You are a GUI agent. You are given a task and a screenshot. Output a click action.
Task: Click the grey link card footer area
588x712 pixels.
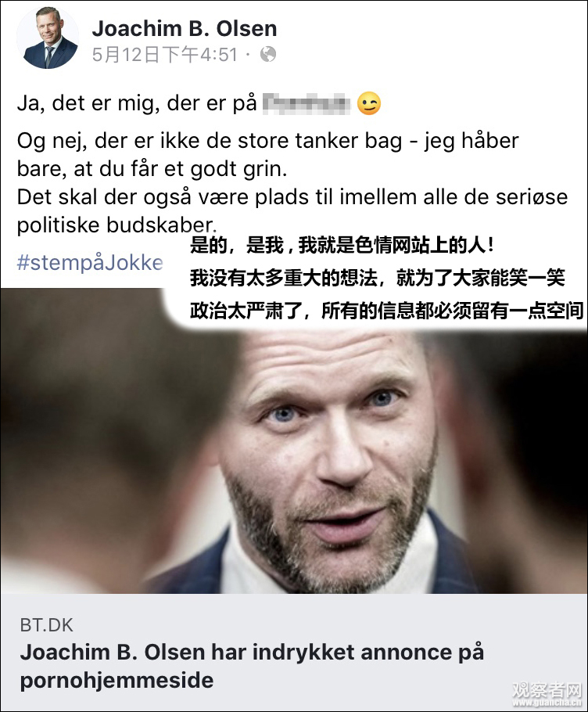[294, 652]
